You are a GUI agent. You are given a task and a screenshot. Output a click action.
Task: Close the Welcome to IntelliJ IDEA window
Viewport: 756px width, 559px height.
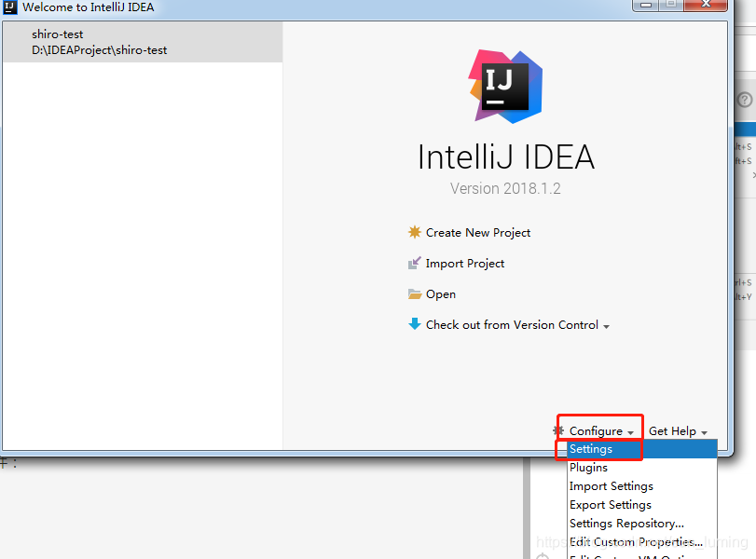coord(706,5)
